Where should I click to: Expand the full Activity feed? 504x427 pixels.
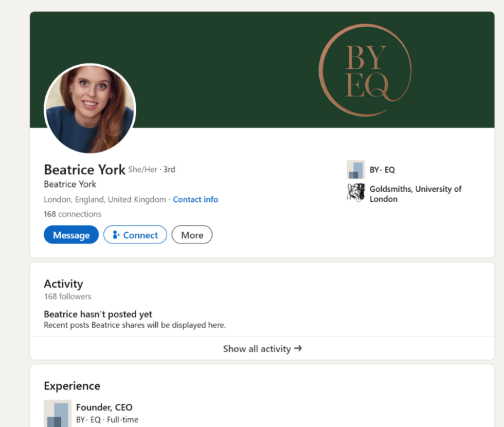click(262, 348)
